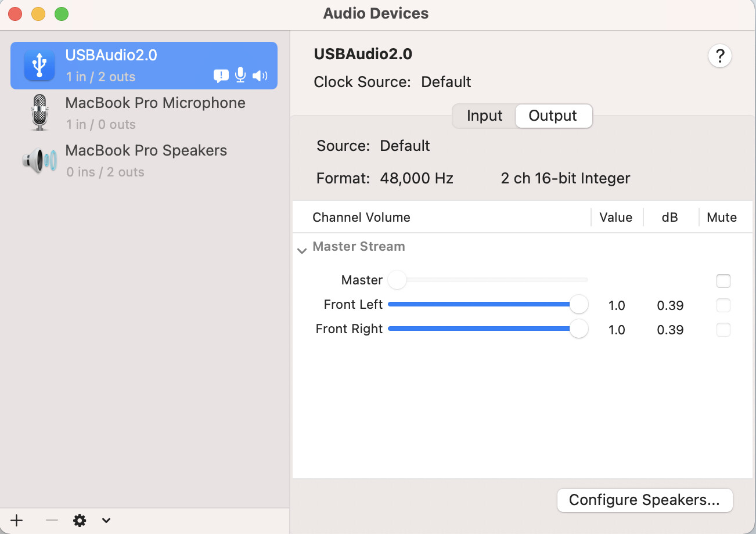Click the default output speaker badge

tap(260, 75)
